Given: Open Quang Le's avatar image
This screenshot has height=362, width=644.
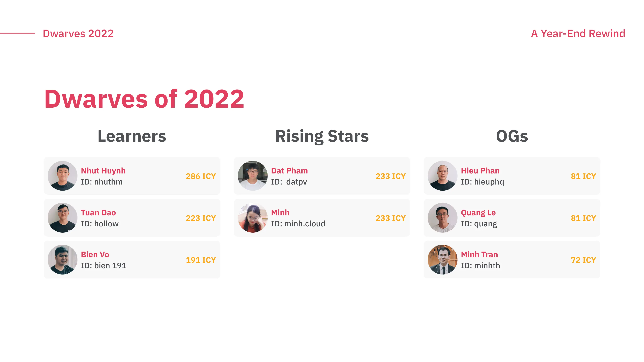Looking at the screenshot, I should click(443, 218).
